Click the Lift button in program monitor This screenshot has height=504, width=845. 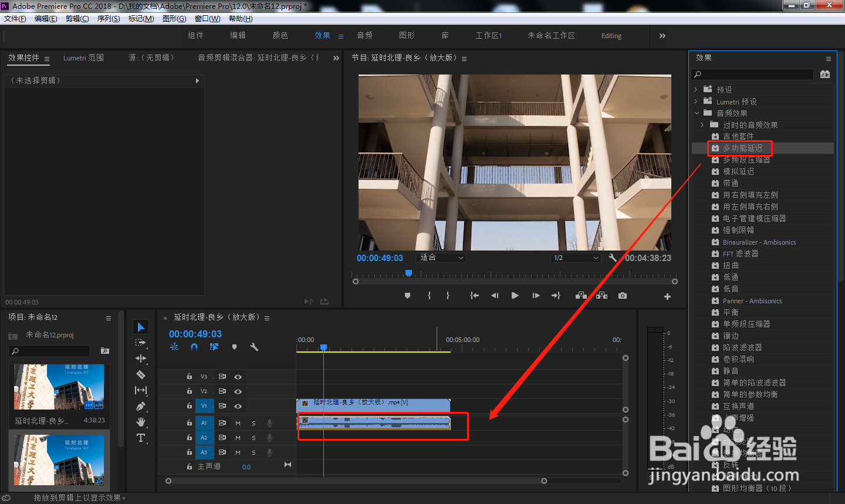581,296
